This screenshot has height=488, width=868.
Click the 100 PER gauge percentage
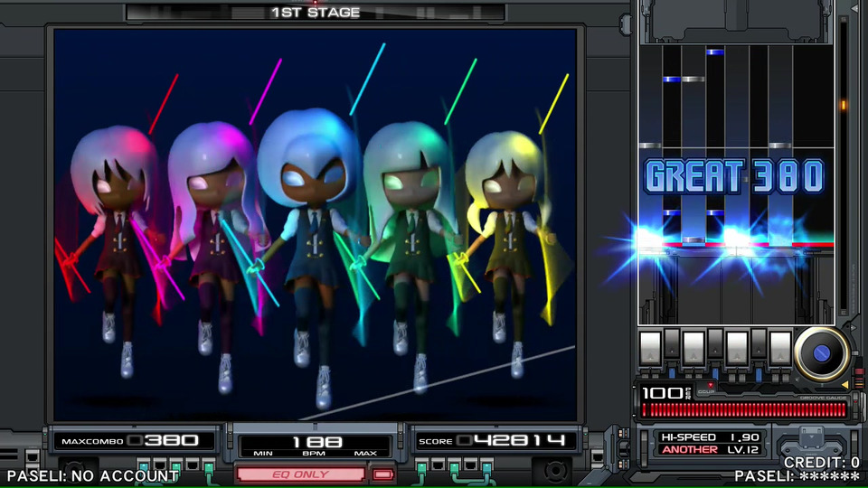[666, 393]
